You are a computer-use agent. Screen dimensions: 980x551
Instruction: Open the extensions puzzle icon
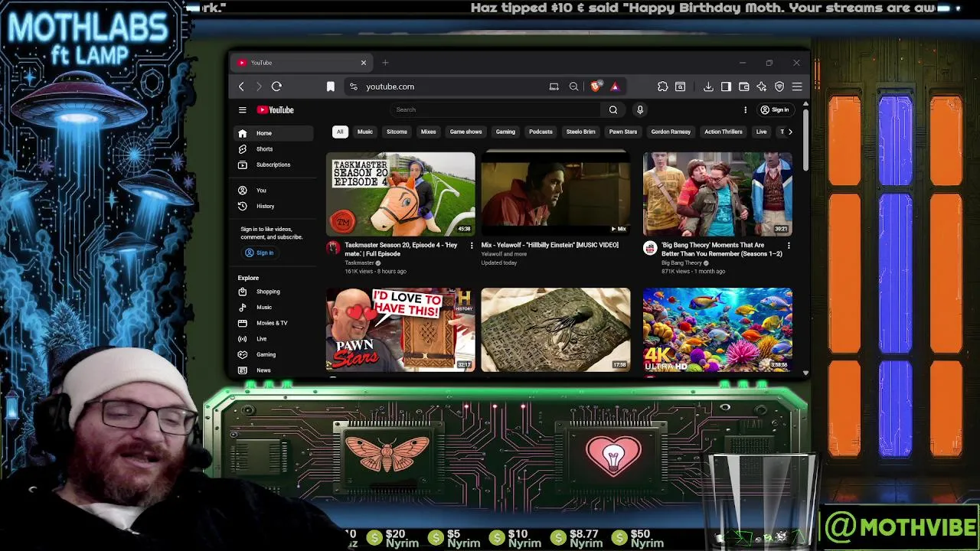pos(662,86)
